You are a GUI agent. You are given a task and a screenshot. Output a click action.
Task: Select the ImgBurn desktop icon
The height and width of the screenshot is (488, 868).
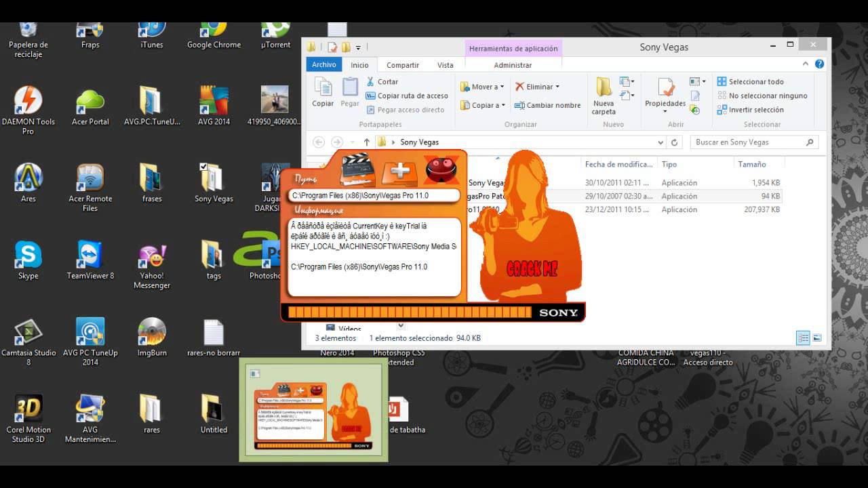tap(152, 338)
